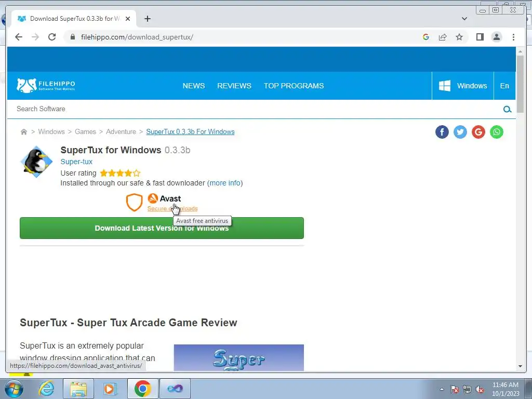532x399 pixels.
Task: Click Download Latest Version for Windows
Action: coord(162,228)
